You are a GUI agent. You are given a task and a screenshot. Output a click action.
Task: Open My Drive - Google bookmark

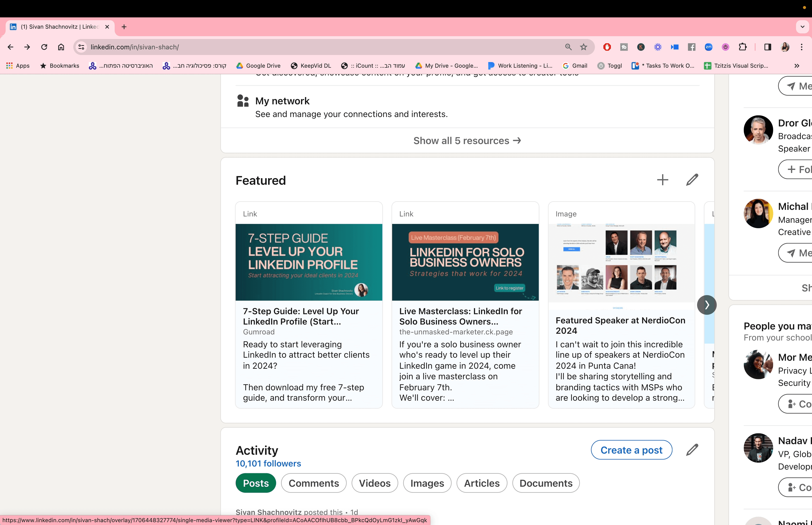[x=447, y=66]
